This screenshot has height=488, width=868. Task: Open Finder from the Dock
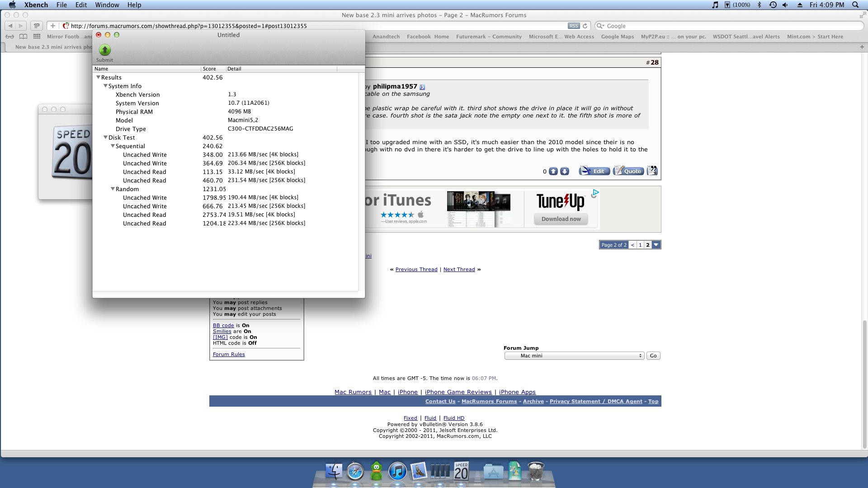pyautogui.click(x=334, y=471)
